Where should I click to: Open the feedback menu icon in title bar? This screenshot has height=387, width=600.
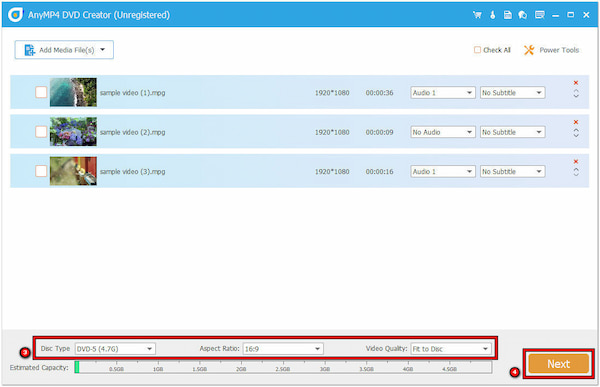pos(540,15)
